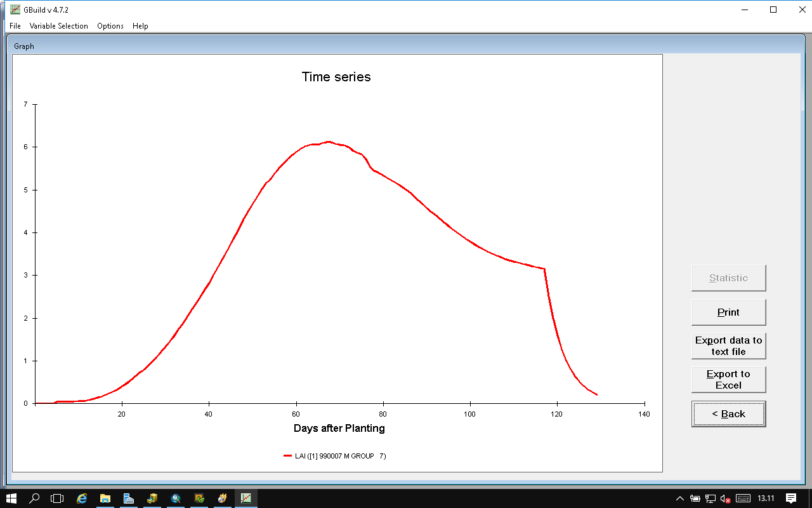Expand the hidden system tray icons
Viewport: 812px width, 508px height.
(680, 498)
